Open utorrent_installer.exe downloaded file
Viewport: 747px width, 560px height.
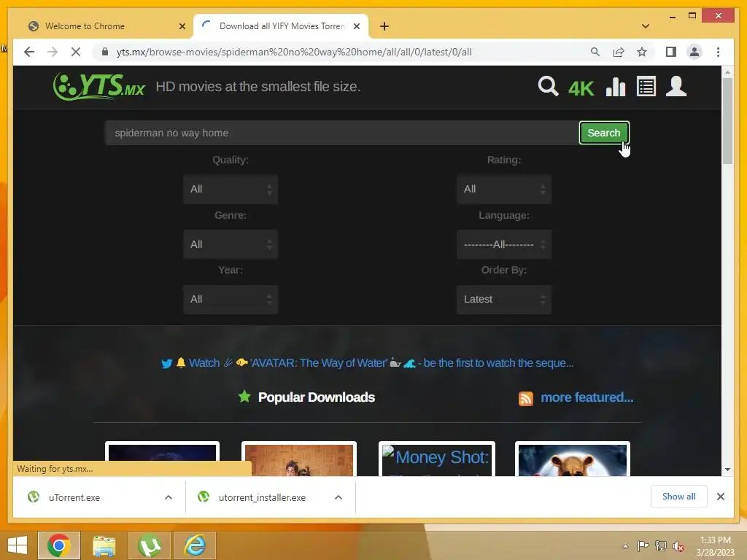tap(261, 497)
